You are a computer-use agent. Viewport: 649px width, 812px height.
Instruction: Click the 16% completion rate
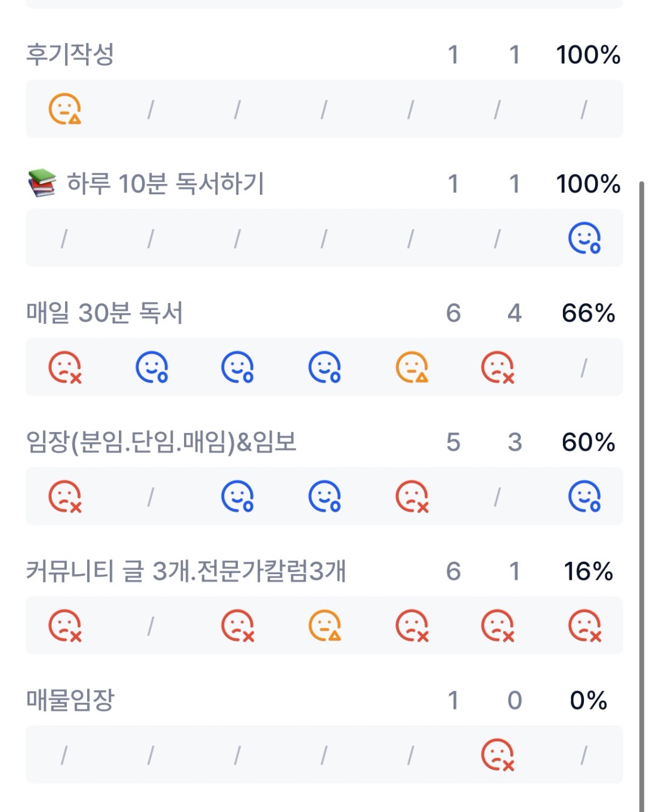pos(588,571)
